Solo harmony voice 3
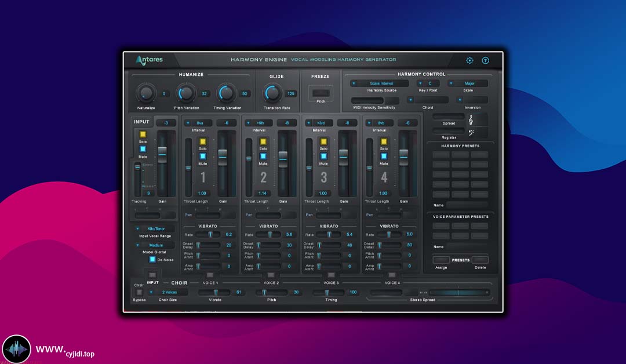 323,141
